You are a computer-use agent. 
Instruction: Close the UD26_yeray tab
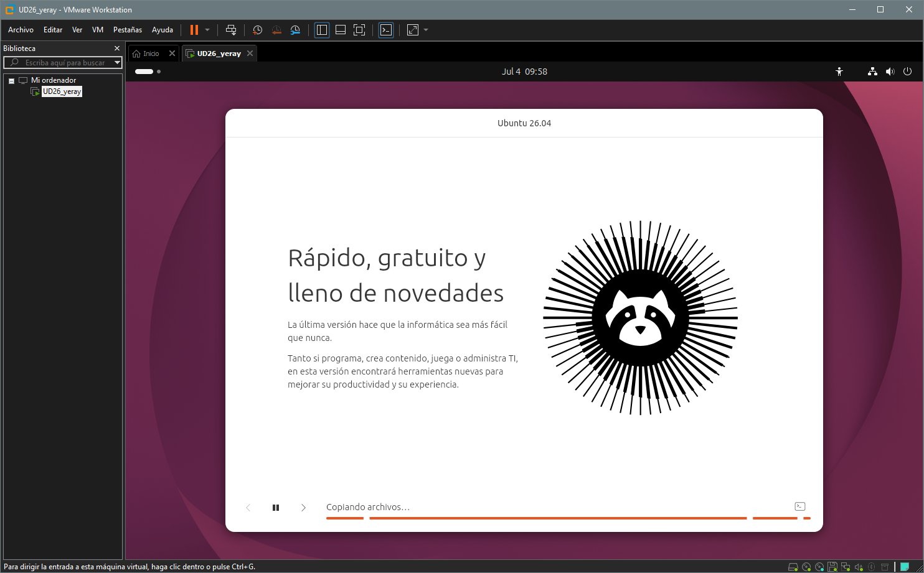(250, 54)
